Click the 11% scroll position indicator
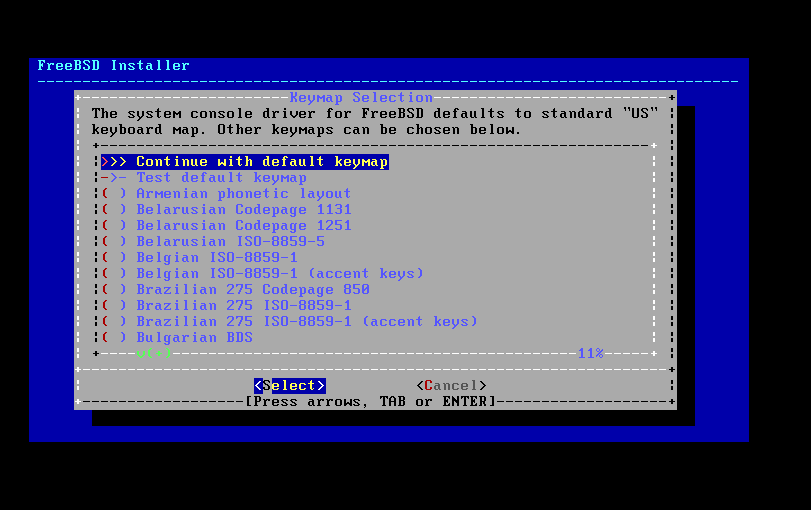This screenshot has height=510, width=811. click(590, 354)
